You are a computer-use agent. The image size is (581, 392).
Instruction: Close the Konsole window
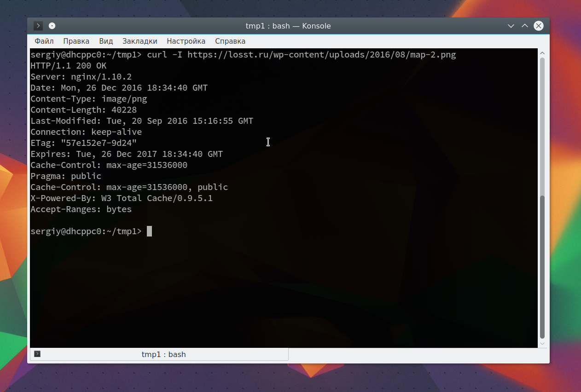(539, 26)
